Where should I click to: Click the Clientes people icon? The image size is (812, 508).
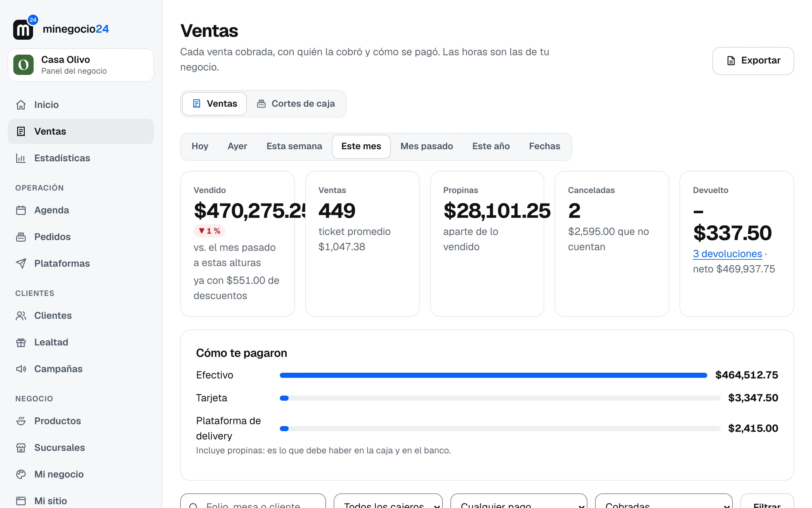click(x=21, y=316)
